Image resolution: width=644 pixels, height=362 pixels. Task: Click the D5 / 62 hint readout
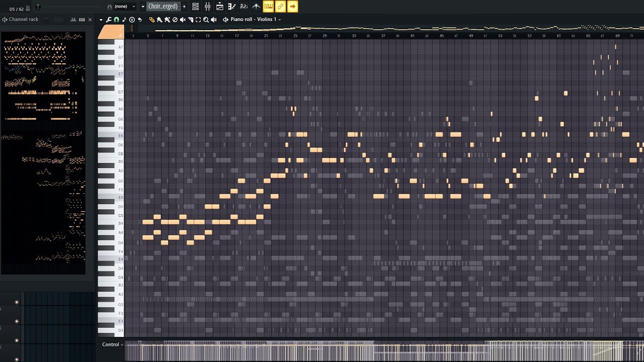point(16,9)
